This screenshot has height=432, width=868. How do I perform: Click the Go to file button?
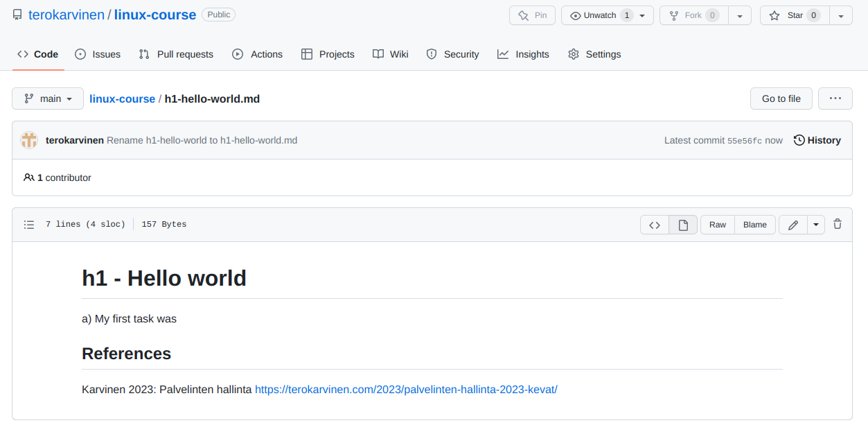[x=781, y=98]
